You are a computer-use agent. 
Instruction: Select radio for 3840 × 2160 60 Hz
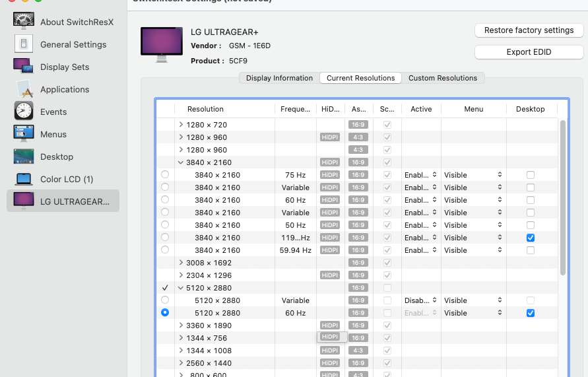coord(165,199)
